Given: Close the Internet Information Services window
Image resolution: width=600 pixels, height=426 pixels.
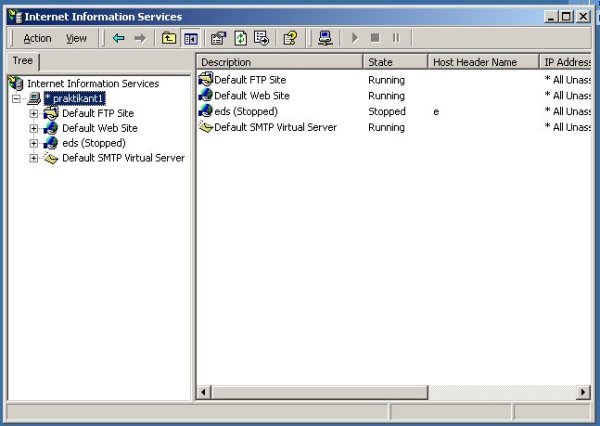Looking at the screenshot, I should 583,17.
